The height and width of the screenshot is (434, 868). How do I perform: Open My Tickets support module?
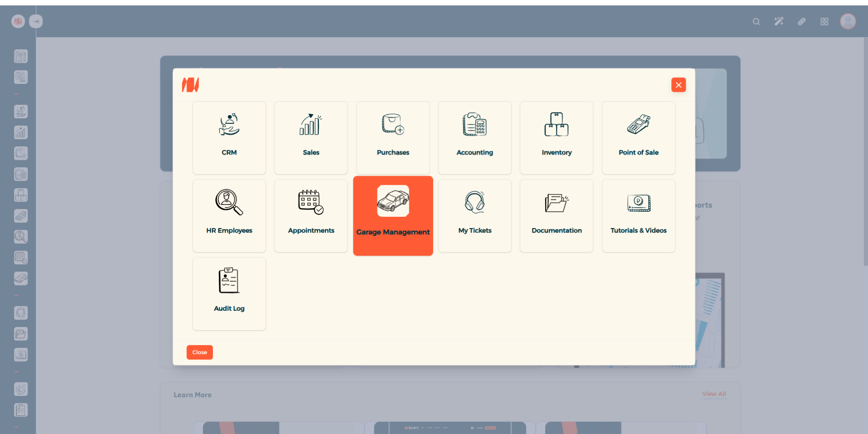[x=475, y=215]
